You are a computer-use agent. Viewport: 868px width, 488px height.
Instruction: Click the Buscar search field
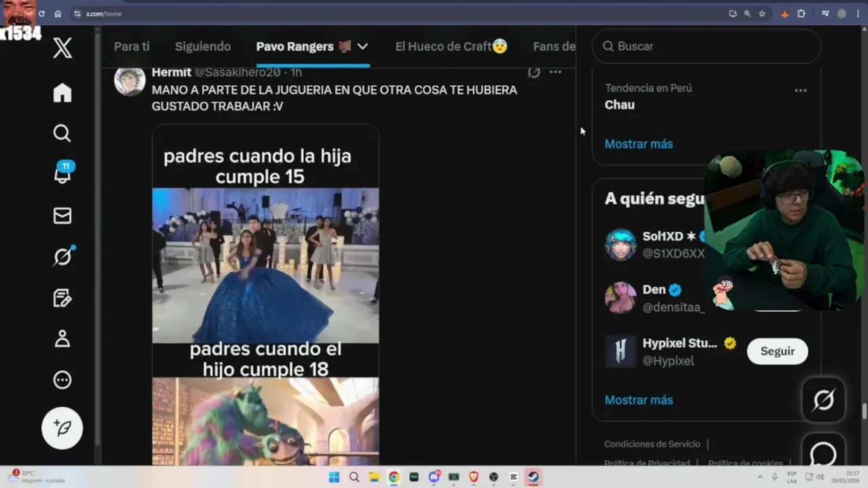[x=706, y=46]
